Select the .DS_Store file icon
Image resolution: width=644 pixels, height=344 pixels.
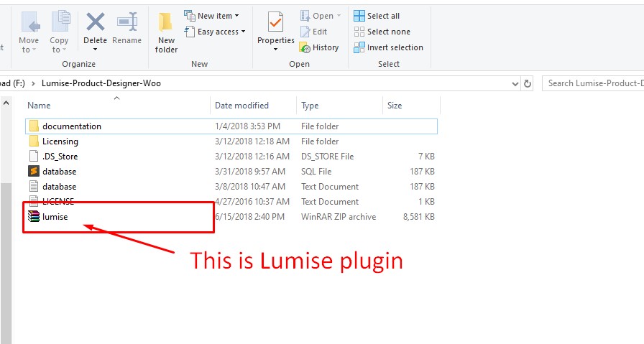[x=34, y=157]
